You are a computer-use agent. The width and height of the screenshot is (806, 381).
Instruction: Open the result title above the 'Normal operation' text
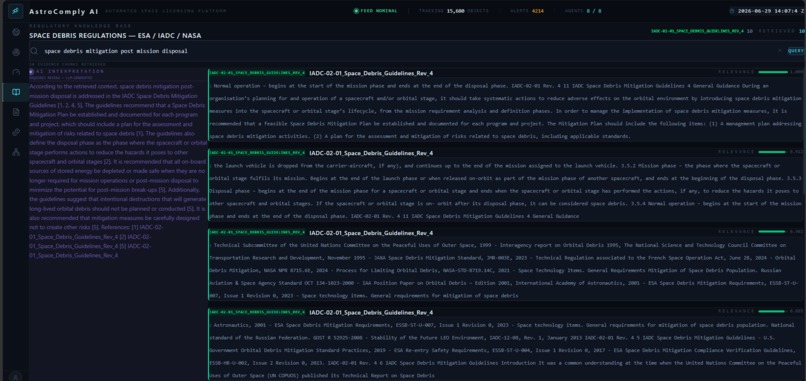371,73
